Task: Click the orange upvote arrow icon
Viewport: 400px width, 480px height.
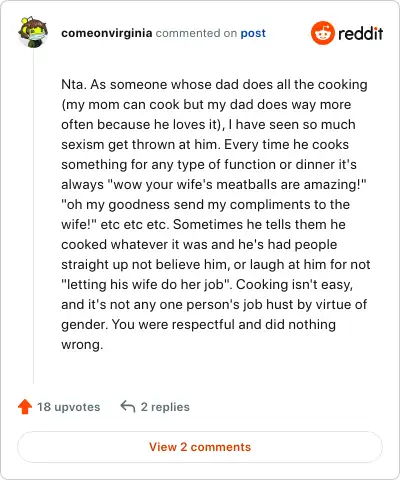Action: [x=25, y=407]
